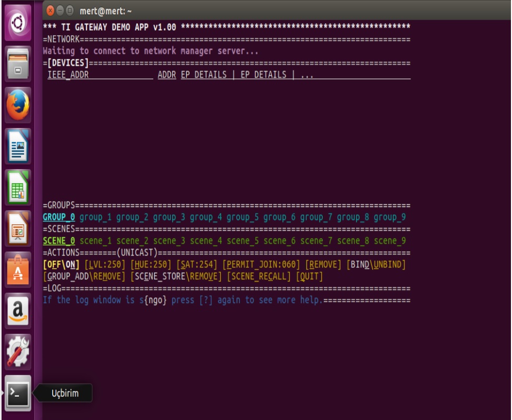512x420 pixels.
Task: Click the [GROUP_ADD\REMOVE] action
Action: pyautogui.click(x=84, y=276)
